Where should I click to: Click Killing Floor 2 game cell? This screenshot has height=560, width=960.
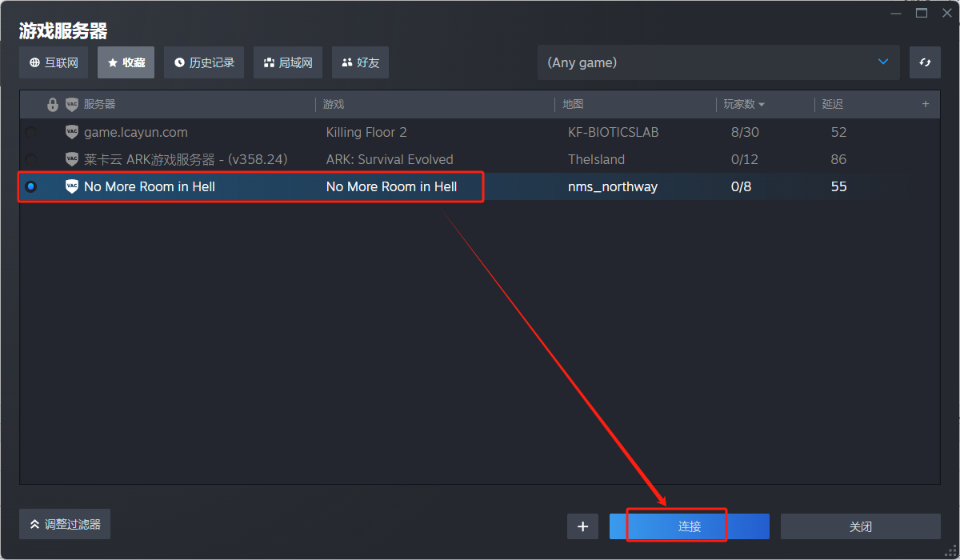point(366,132)
